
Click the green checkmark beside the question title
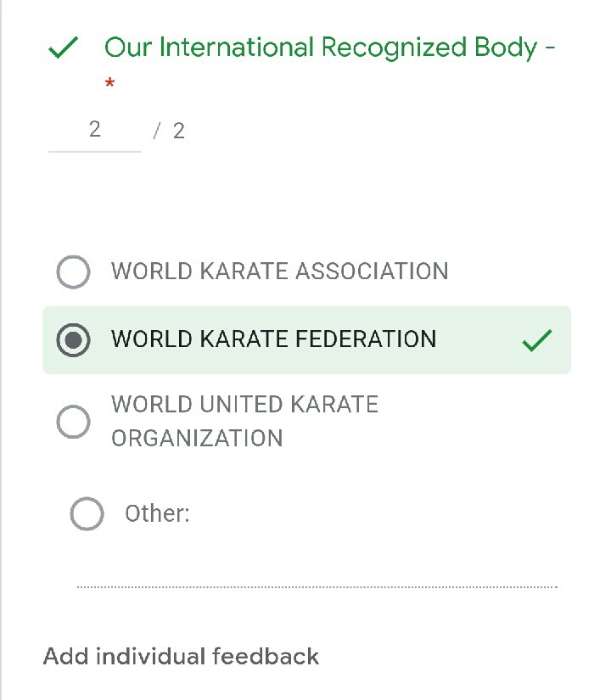pos(64,49)
